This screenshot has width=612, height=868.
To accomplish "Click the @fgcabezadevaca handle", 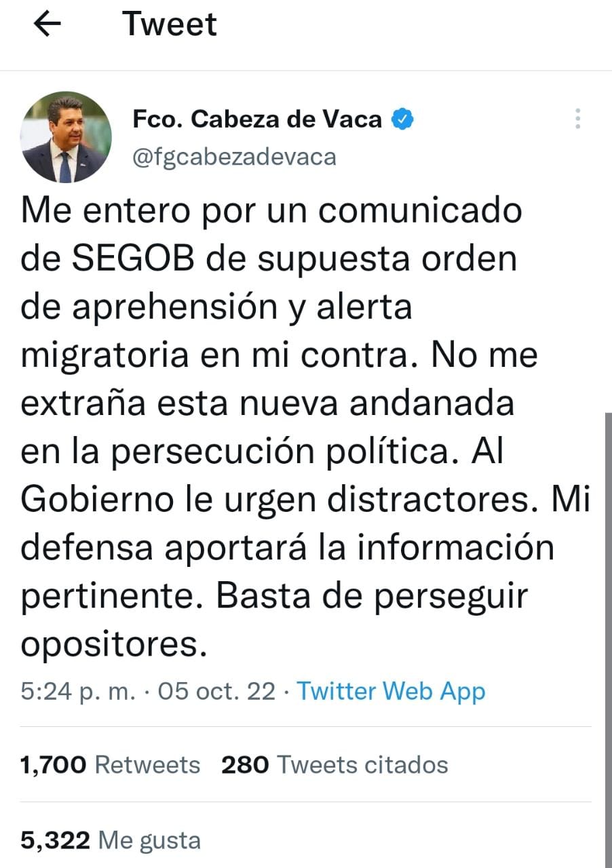I will (x=234, y=157).
